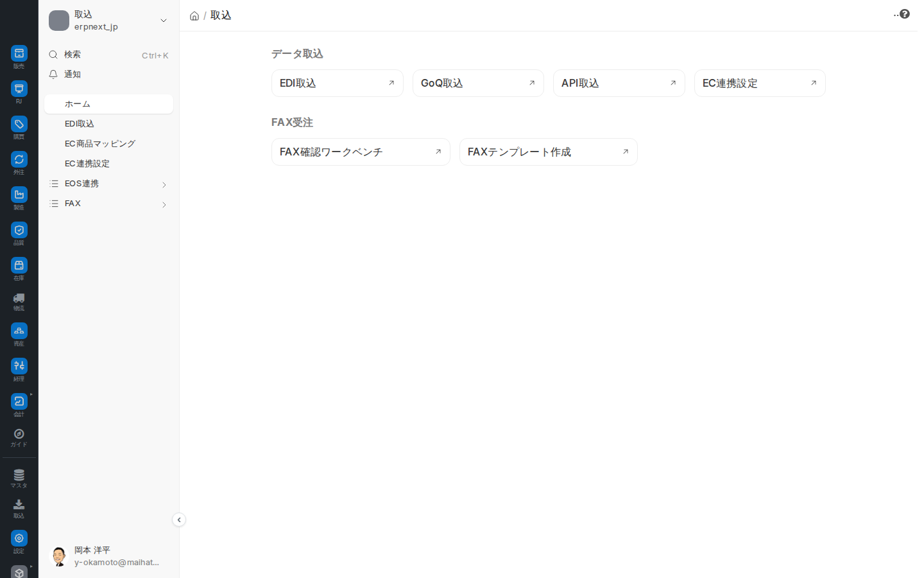Select EC連携設定 in the sidebar
This screenshot has width=924, height=578.
point(108,164)
